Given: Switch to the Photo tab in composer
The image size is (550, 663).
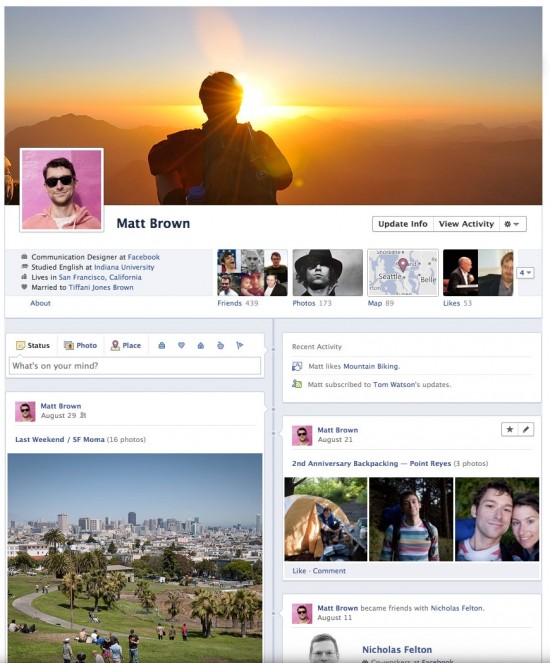Looking at the screenshot, I should (80, 345).
